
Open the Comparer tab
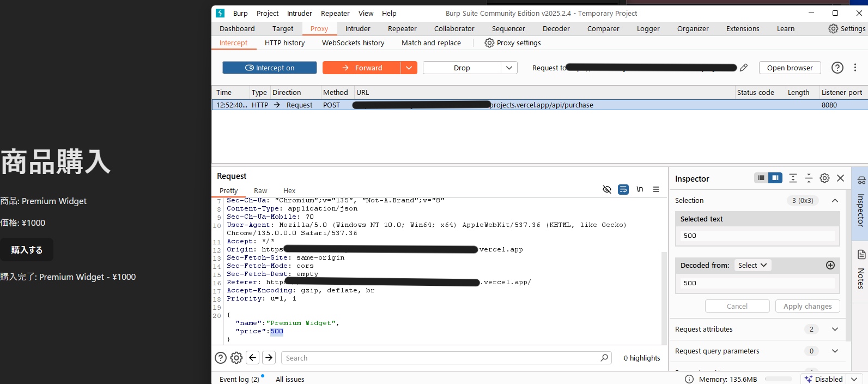point(603,28)
